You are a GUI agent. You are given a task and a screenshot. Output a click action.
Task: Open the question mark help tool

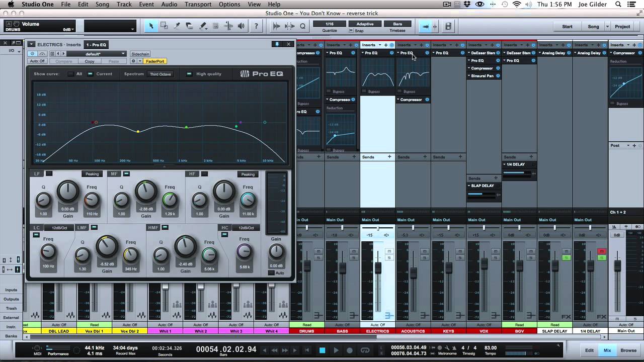(x=256, y=26)
